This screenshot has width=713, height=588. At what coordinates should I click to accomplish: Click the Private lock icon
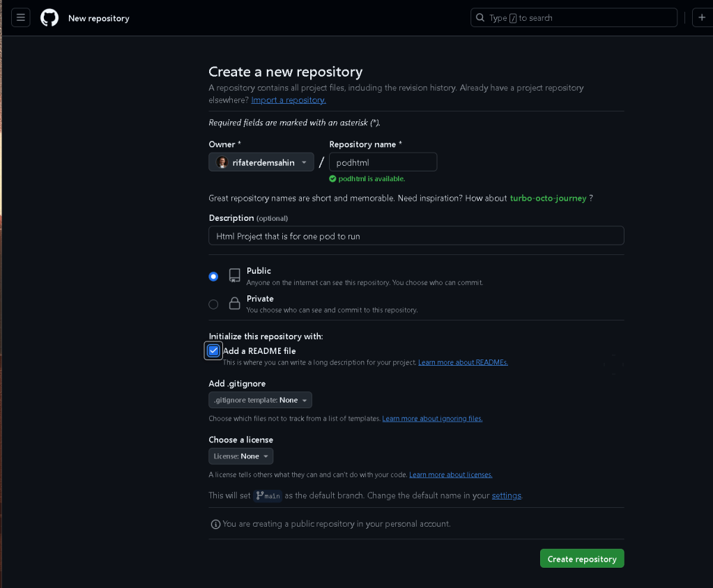(235, 303)
